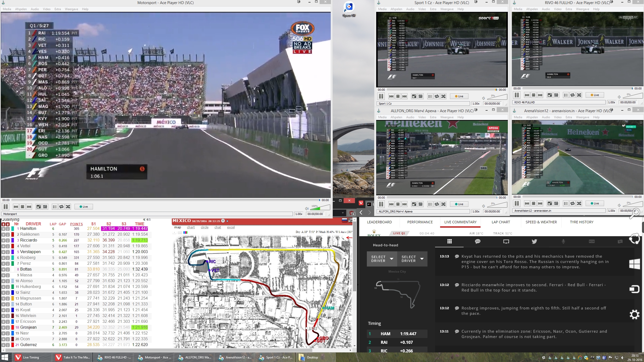644x362 pixels.
Task: Toggle fullscreen in the Motorsport player window
Action: tap(38, 207)
